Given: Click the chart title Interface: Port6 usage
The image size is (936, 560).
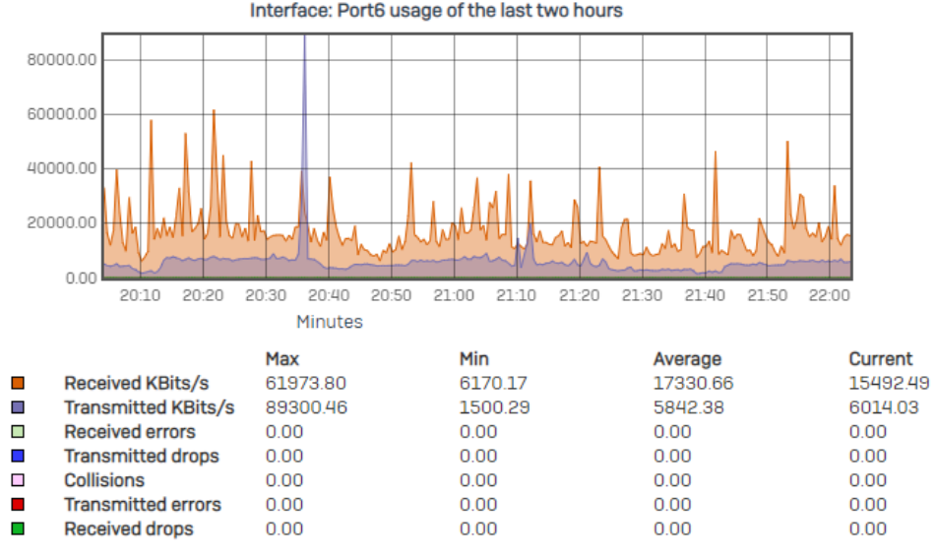Looking at the screenshot, I should click(436, 11).
